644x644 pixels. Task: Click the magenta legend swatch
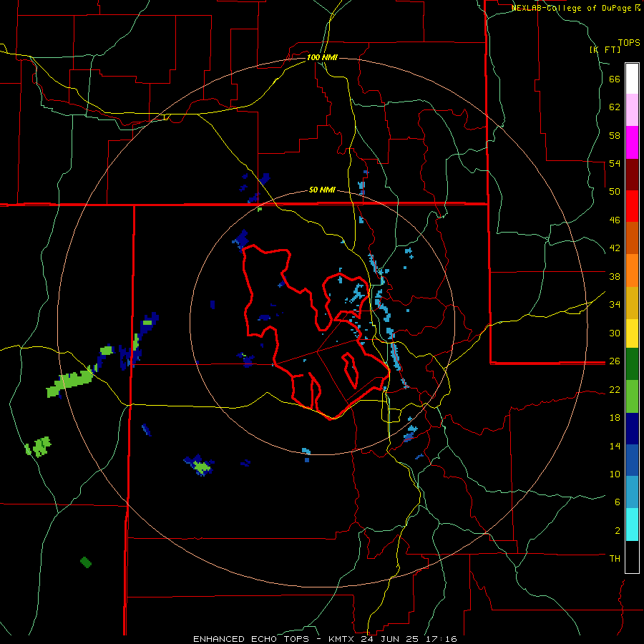point(632,142)
